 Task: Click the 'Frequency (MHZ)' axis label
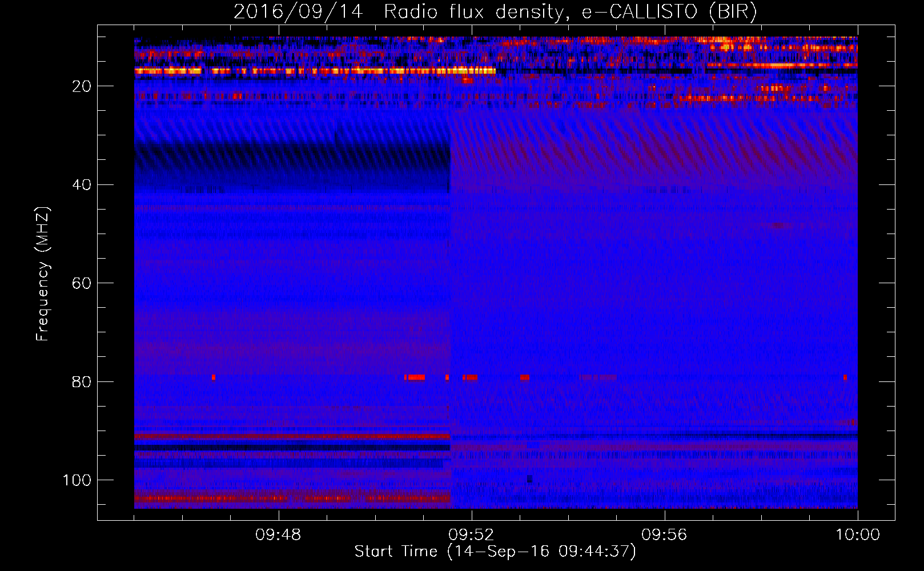point(43,274)
